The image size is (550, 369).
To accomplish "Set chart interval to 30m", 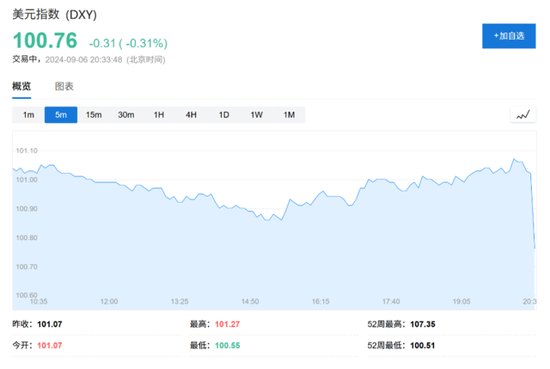I will 126,115.
